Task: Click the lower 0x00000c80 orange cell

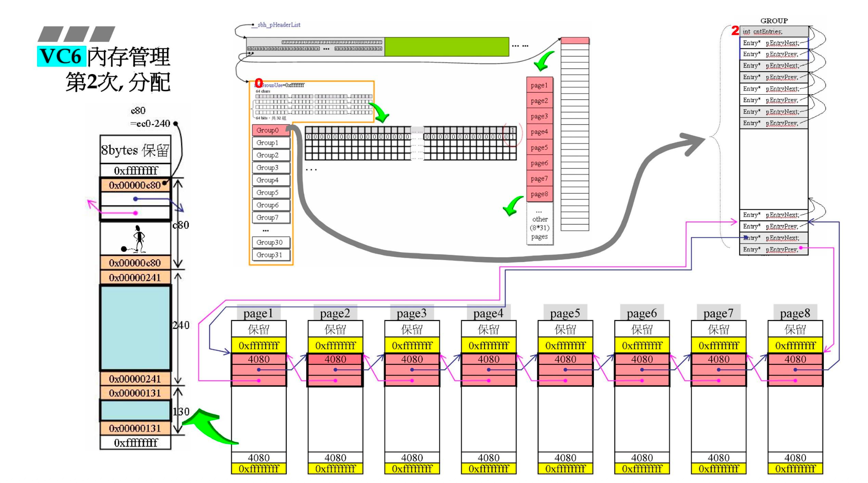Action: tap(135, 262)
